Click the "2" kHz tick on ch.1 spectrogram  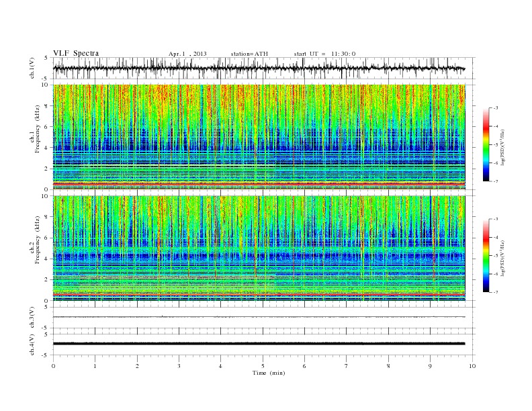[47, 169]
